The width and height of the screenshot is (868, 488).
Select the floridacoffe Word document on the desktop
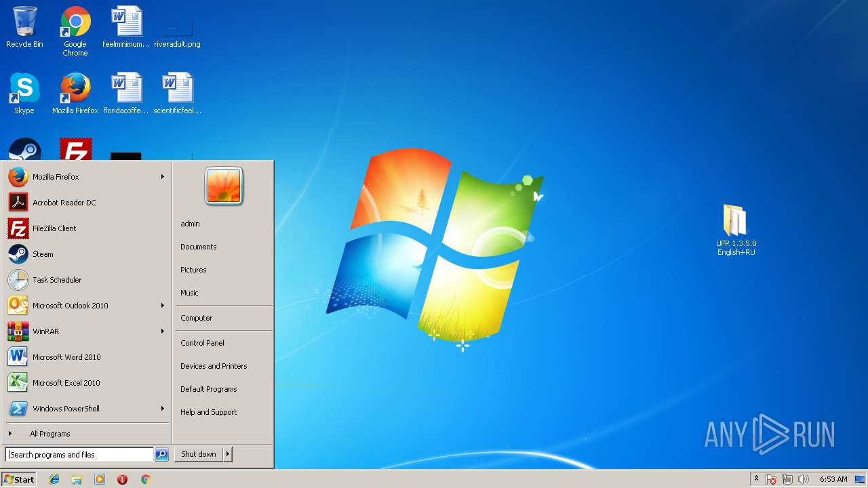click(x=126, y=94)
